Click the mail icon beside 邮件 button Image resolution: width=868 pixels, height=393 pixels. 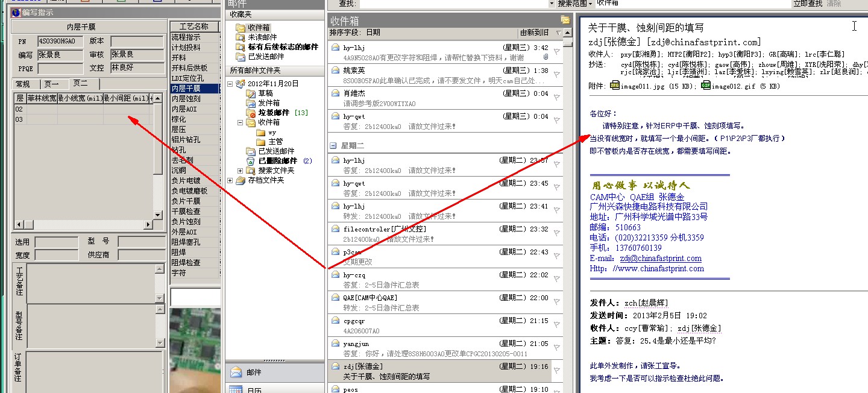coord(236,373)
